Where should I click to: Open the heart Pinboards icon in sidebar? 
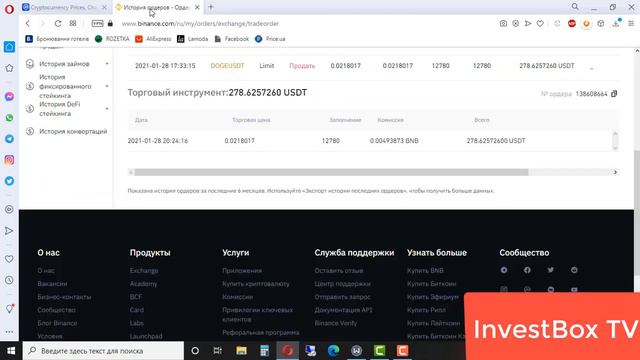(9, 259)
